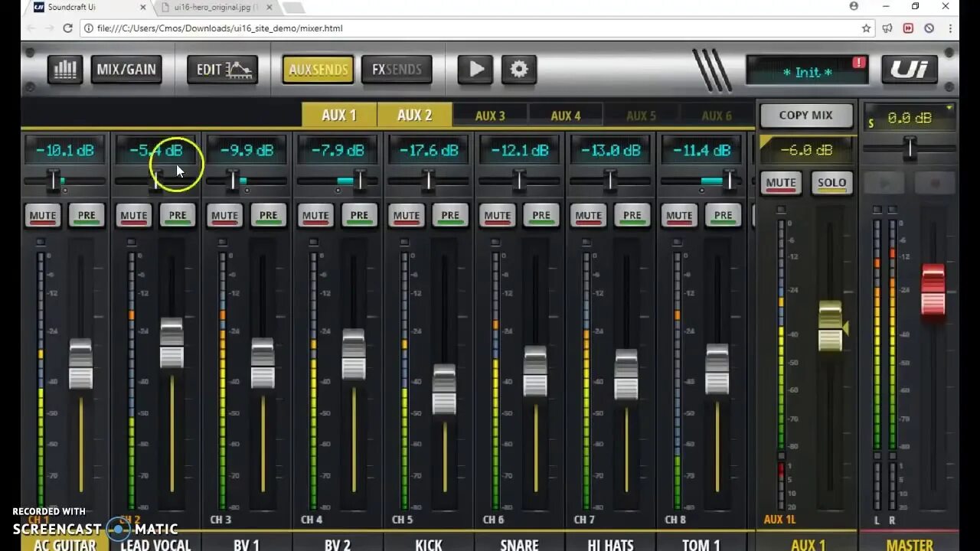
Task: Reload the mixer page
Action: pos(67,28)
